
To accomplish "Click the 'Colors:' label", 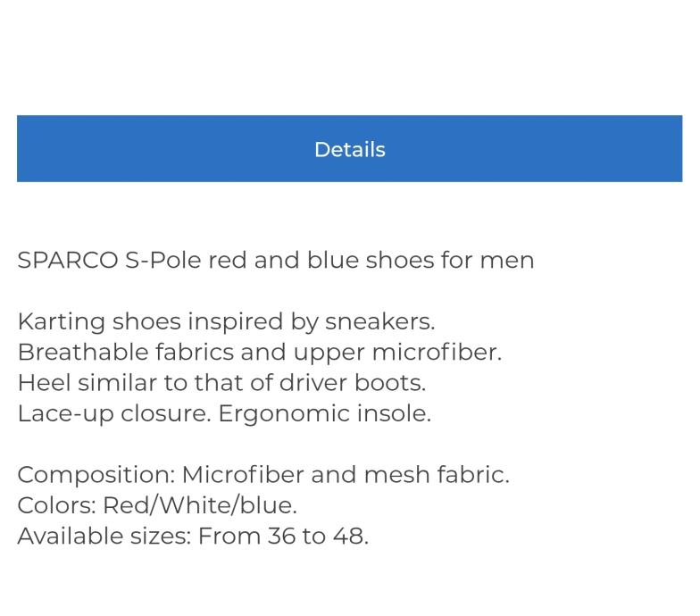I will (56, 505).
